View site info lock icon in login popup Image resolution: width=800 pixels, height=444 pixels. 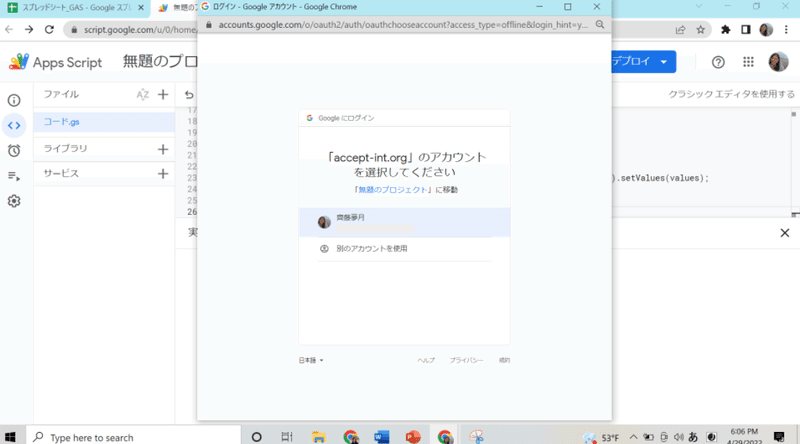click(x=208, y=24)
